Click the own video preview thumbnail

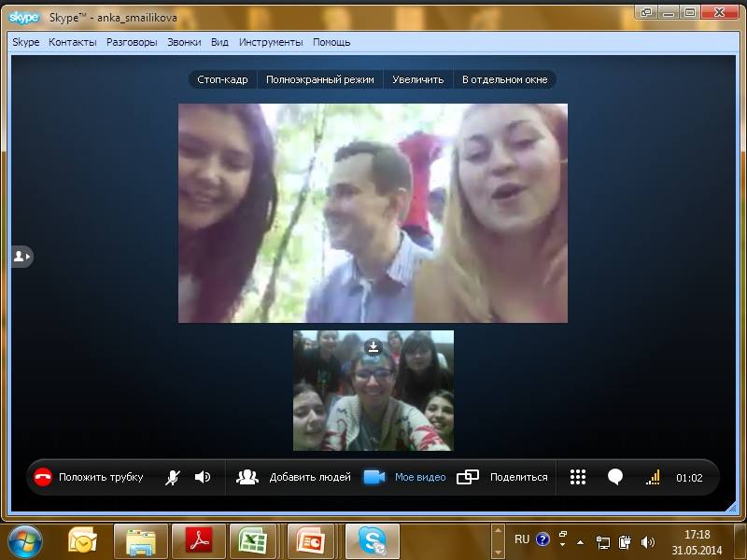373,390
